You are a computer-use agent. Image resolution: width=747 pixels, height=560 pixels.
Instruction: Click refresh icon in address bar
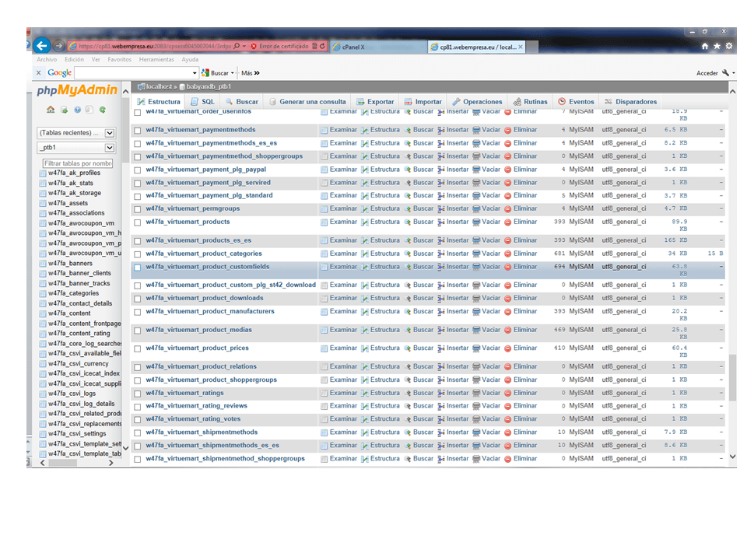point(322,46)
